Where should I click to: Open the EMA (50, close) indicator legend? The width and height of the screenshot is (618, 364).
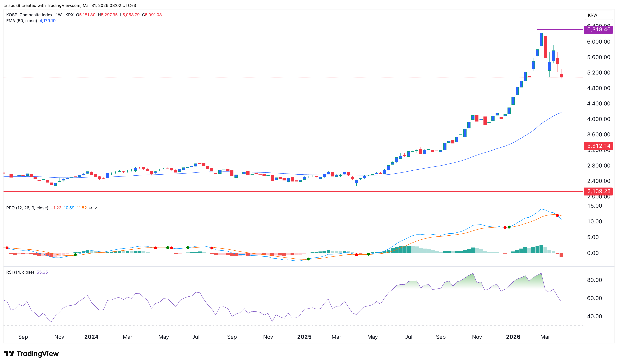click(22, 21)
